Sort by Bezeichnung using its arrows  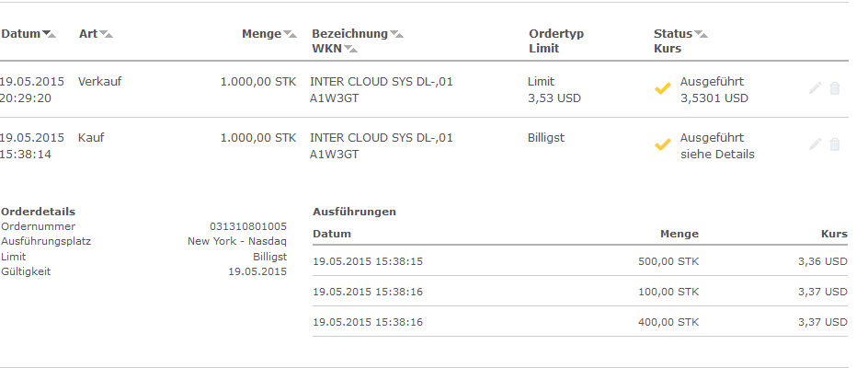coord(396,35)
